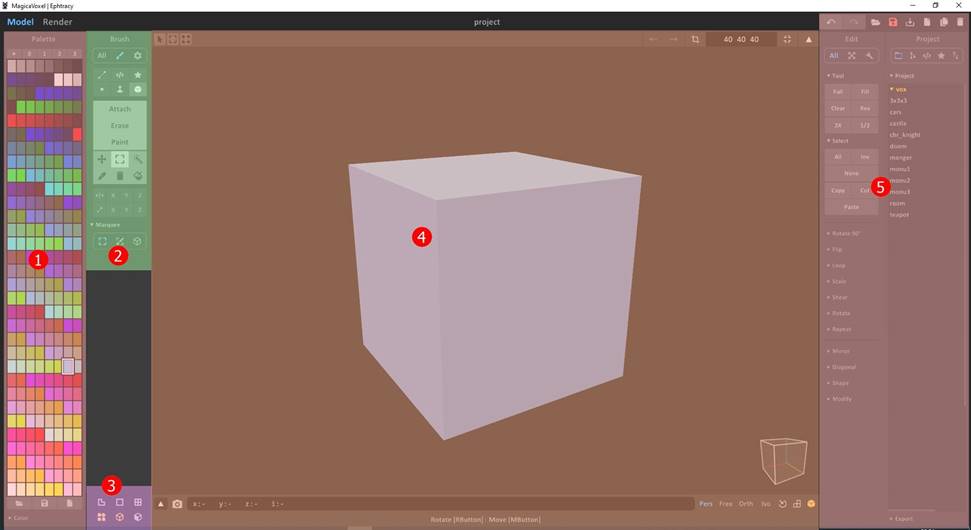
Task: Click the open folder icon
Action: click(x=875, y=22)
